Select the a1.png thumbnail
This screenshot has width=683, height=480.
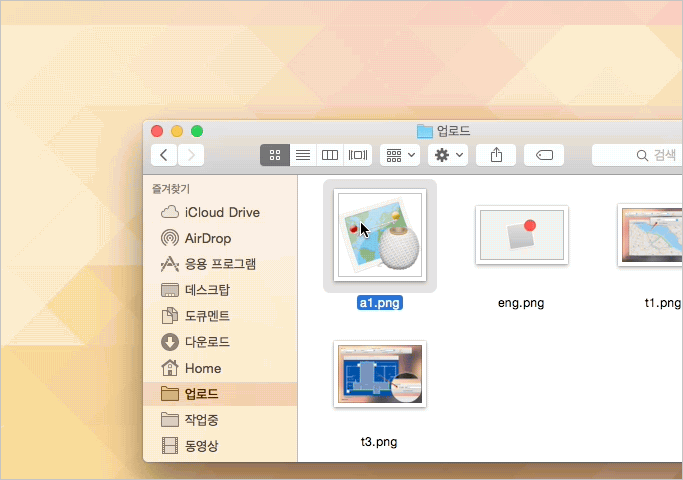tap(380, 235)
